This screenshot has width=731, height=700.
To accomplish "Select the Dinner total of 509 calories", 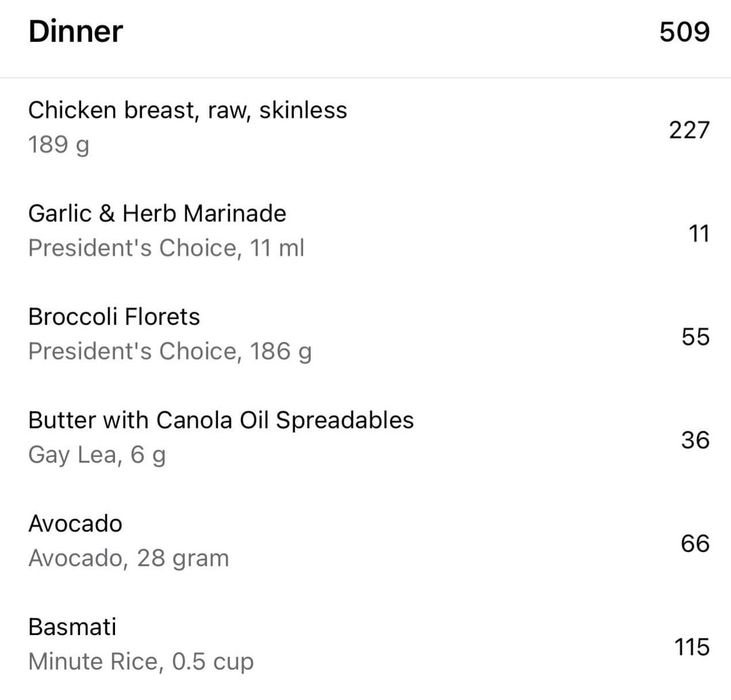I will (684, 32).
